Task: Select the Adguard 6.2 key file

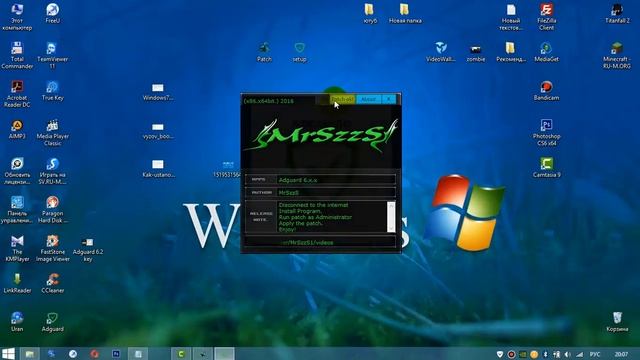Action: (88, 249)
